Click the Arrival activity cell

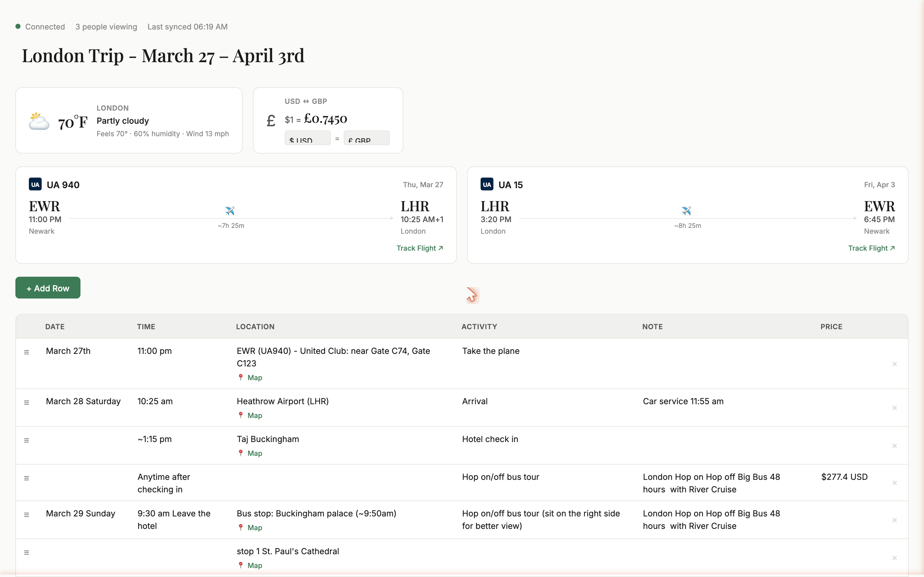[x=475, y=401]
